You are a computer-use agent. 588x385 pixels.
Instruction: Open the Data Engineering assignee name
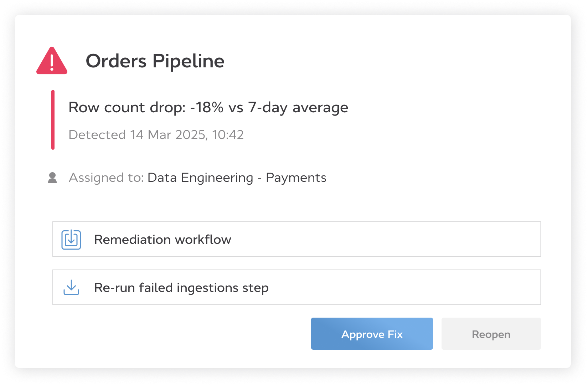200,178
